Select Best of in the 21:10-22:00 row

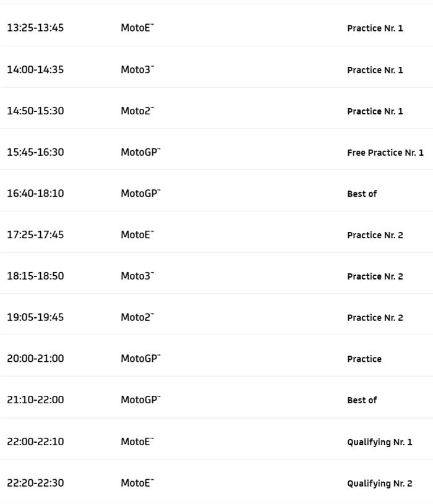[362, 400]
